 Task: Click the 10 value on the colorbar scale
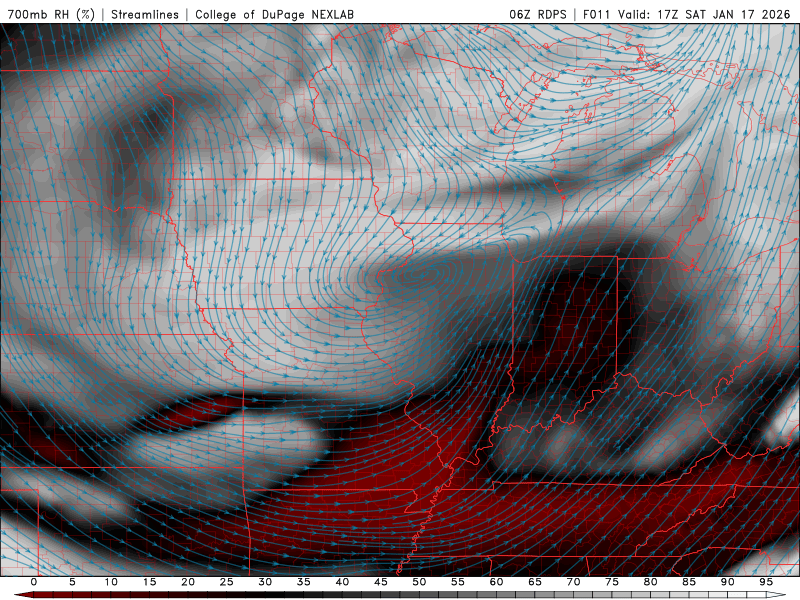point(111,582)
